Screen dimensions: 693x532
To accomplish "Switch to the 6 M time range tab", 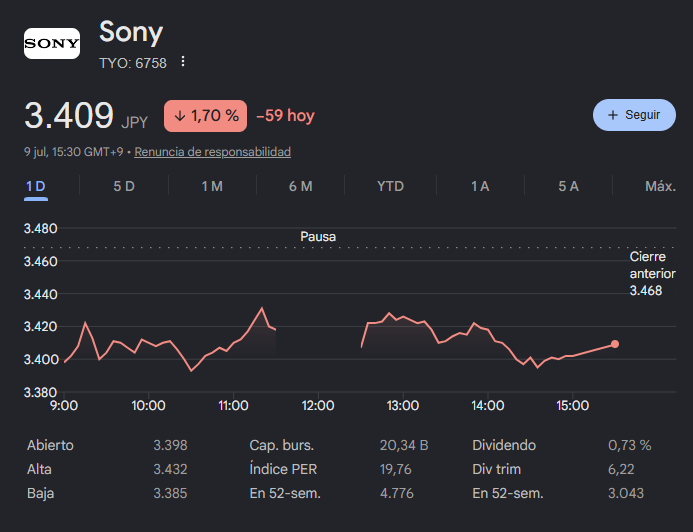I will tap(301, 186).
